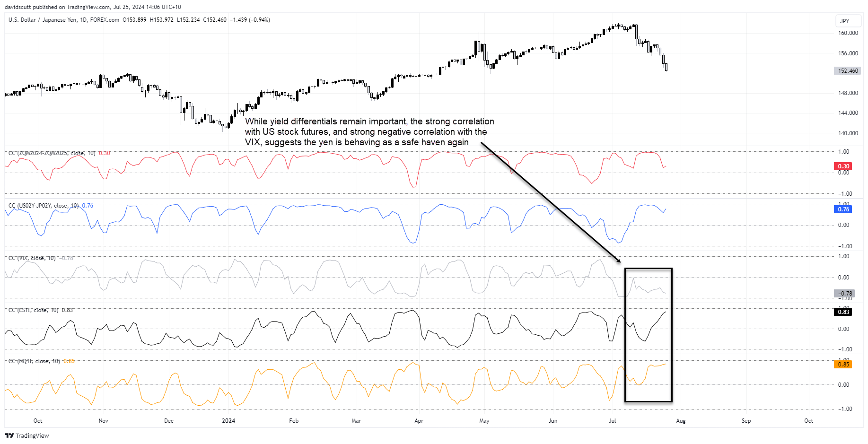Click the Feb label on the time axis

(294, 421)
